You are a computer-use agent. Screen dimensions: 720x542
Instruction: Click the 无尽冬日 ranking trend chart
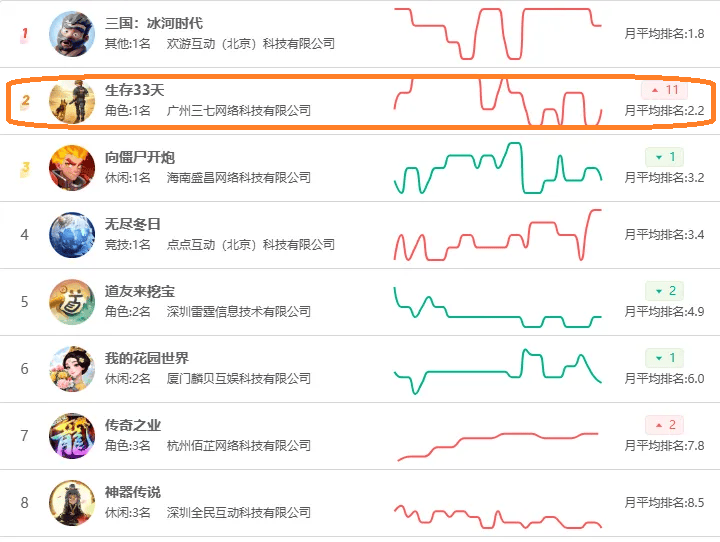[x=498, y=235]
